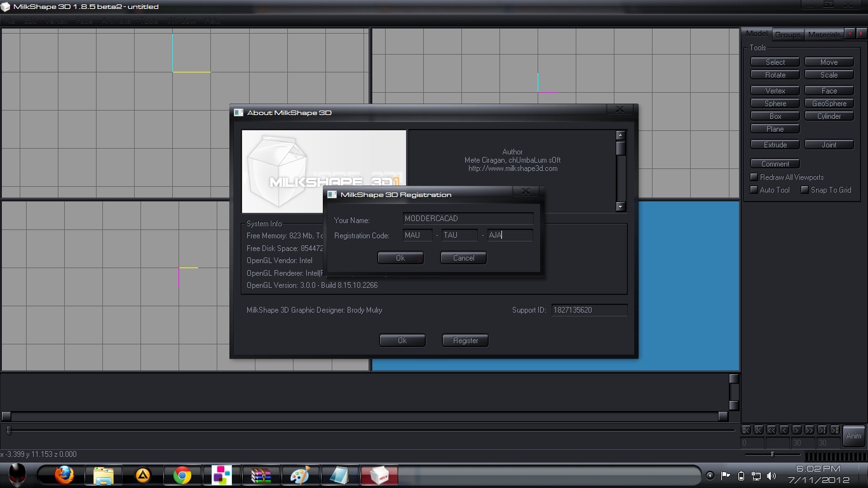Select the Cylinder tool
868x488 pixels.
(829, 116)
